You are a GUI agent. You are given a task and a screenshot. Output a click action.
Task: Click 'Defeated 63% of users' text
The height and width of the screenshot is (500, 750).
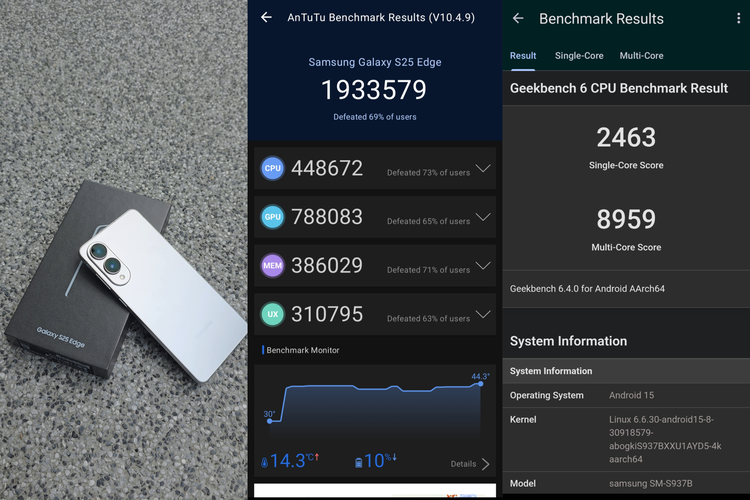428,319
